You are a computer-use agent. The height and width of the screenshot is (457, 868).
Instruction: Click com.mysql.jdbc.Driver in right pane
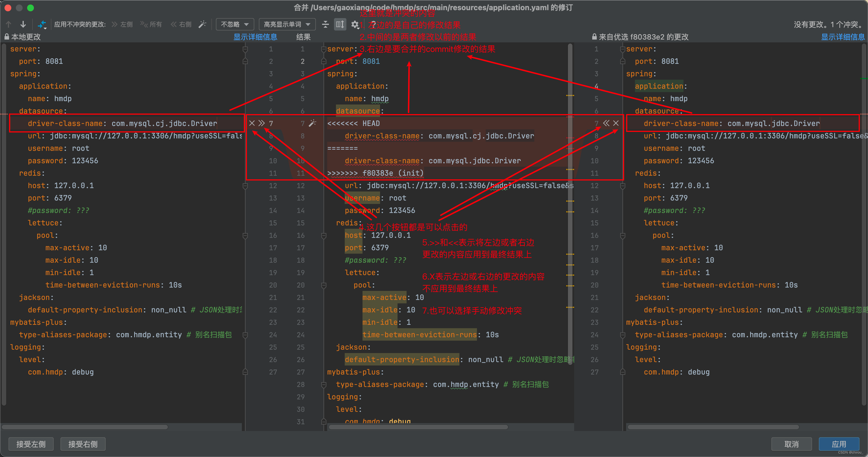tap(774, 124)
